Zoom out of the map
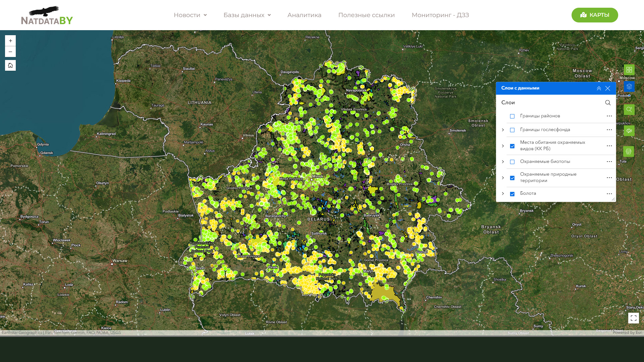Viewport: 644px width, 362px height. pos(10,52)
